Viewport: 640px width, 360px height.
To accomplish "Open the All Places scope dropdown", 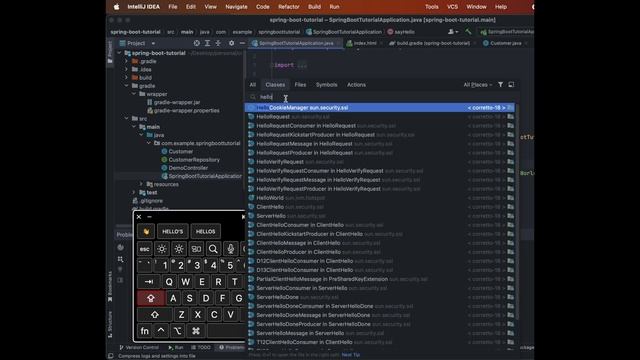I will pos(478,84).
